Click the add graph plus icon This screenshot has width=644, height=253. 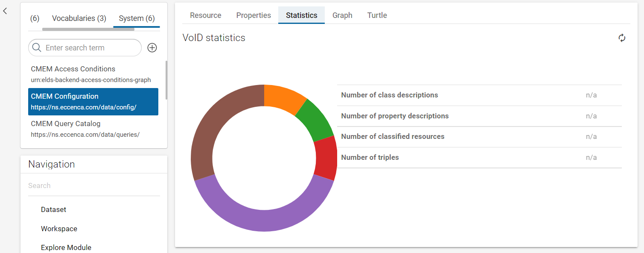click(x=152, y=48)
